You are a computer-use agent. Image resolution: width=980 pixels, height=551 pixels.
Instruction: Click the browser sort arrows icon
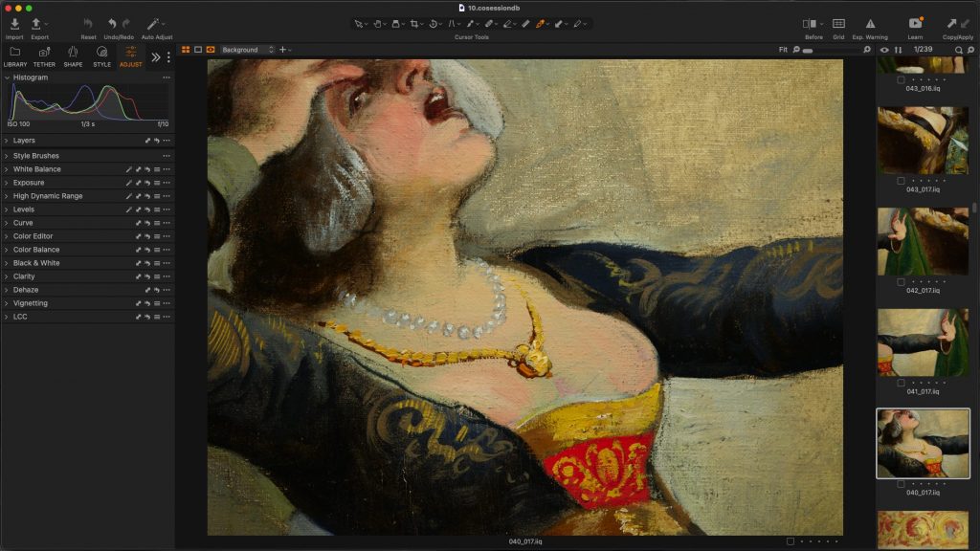(898, 50)
